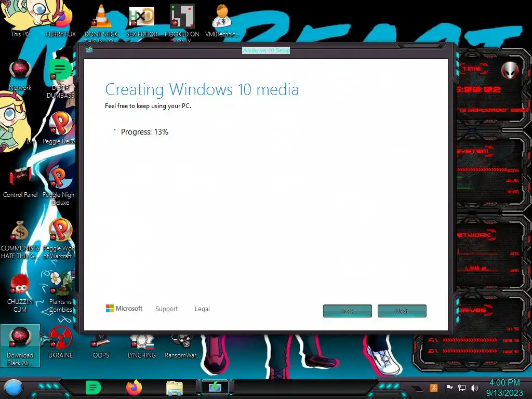Screen dimensions: 532x399
Task: Click the 'Feel free to keep using your PC.' text
Action: [148, 106]
